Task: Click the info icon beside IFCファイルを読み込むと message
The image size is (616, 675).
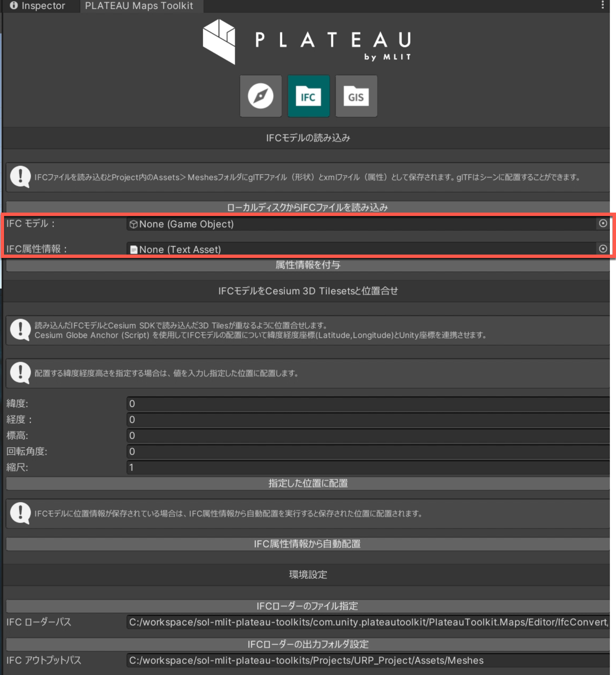Action: 20,177
